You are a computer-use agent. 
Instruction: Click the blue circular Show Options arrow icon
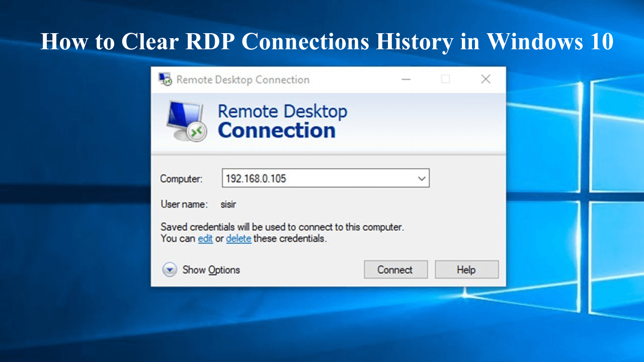point(170,269)
